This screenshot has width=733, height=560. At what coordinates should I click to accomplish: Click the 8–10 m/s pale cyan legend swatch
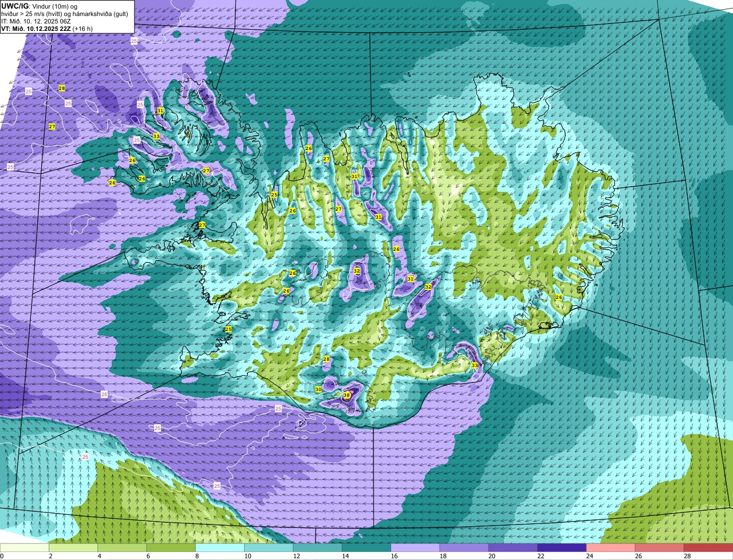pos(220,547)
